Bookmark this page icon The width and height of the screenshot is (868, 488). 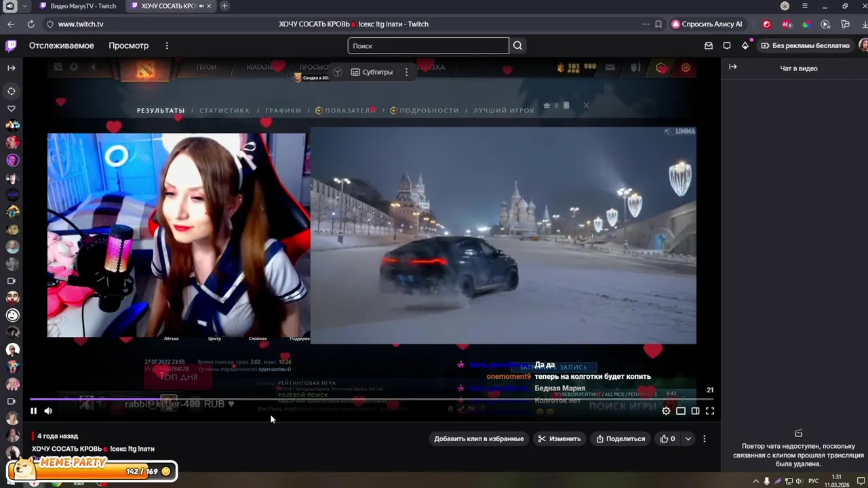658,24
